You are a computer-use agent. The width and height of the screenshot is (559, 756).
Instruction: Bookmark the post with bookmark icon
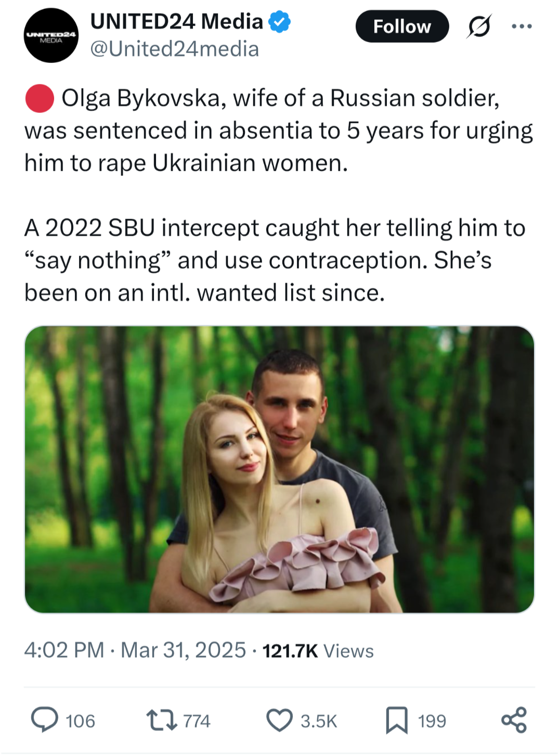click(397, 721)
